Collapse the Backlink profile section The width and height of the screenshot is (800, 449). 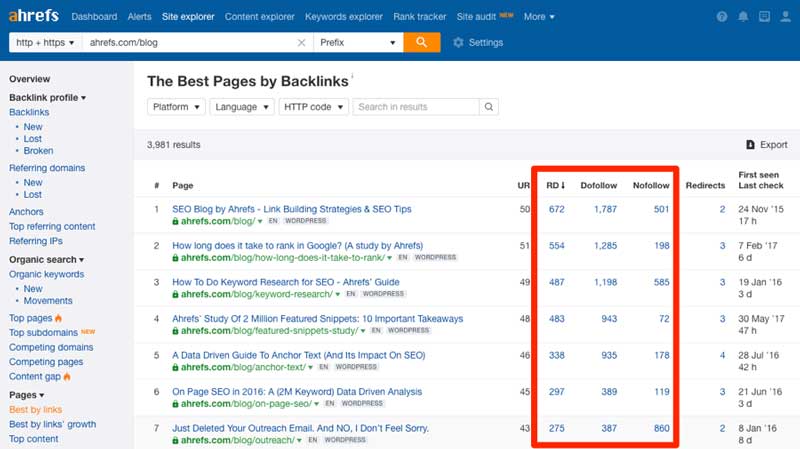point(47,97)
